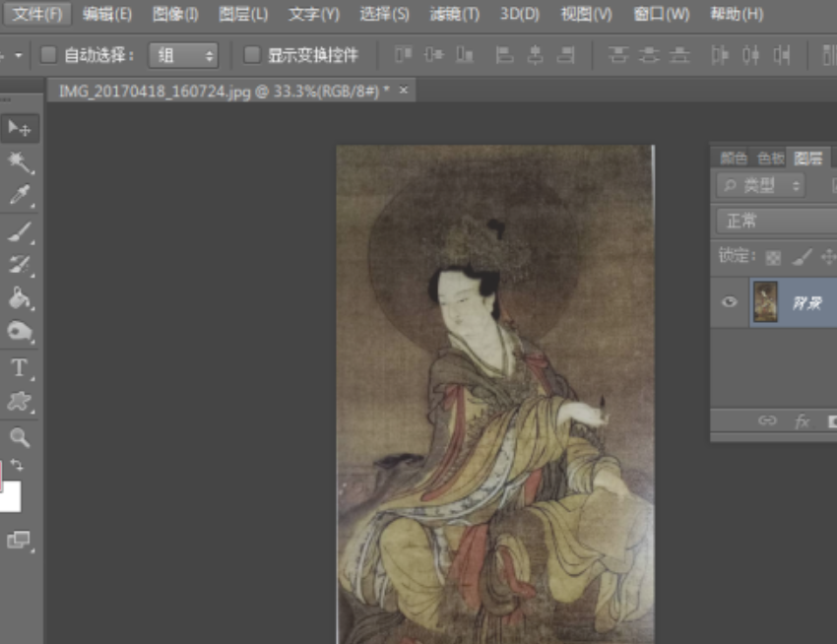Click the align right edges icon
The image size is (837, 644).
point(565,54)
